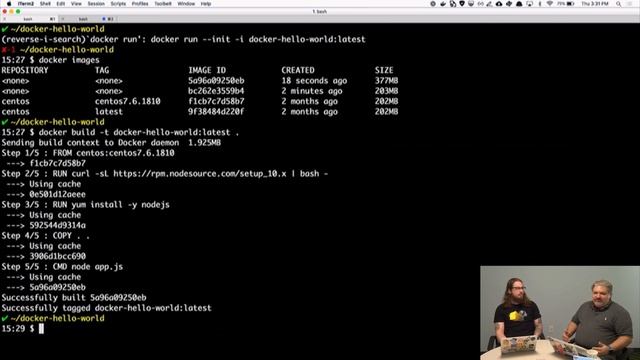Click image ID bc262e3559b4

click(216, 91)
